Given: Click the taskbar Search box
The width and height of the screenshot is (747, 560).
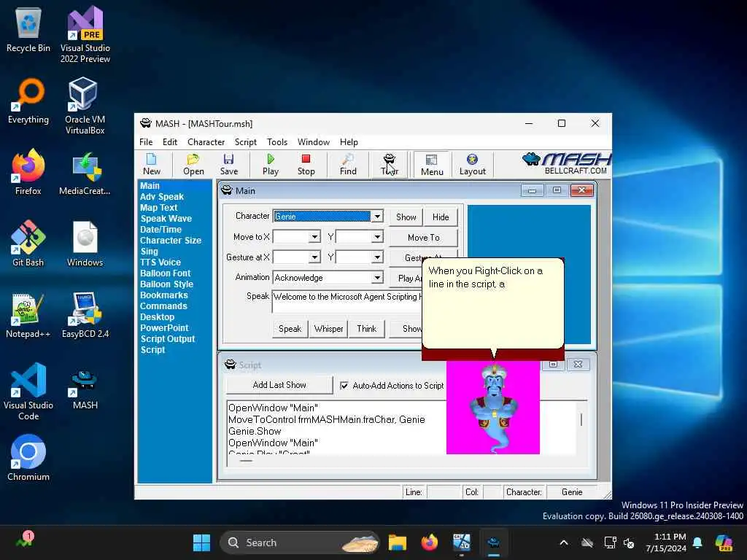Looking at the screenshot, I should (x=300, y=542).
